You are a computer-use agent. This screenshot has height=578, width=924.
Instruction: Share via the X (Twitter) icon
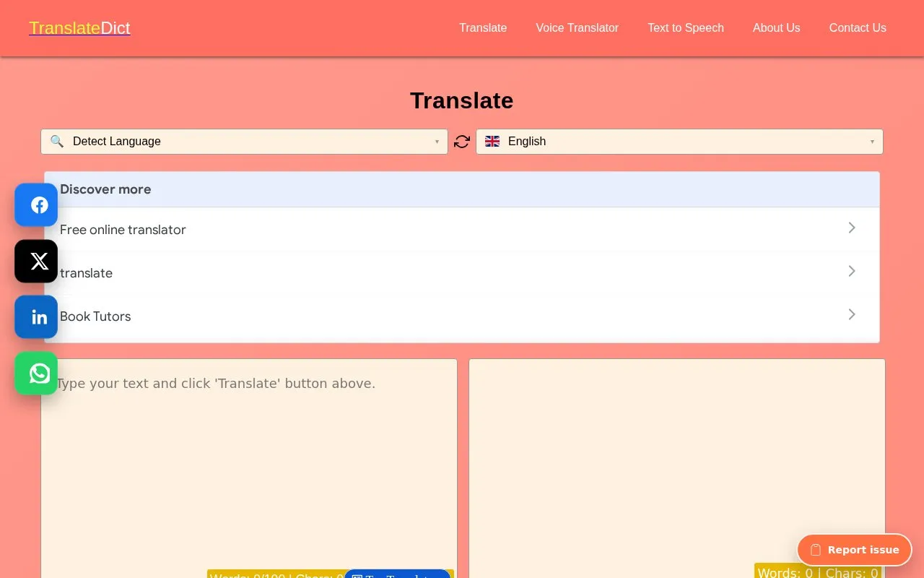pos(36,261)
